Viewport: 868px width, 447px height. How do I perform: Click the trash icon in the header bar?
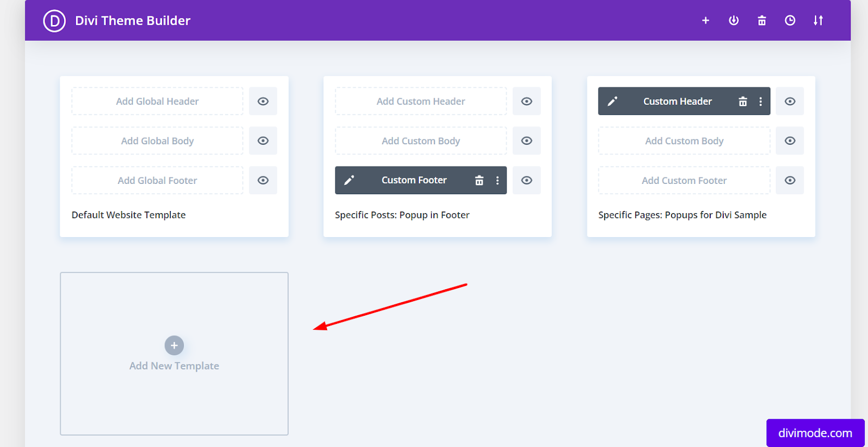pyautogui.click(x=762, y=21)
